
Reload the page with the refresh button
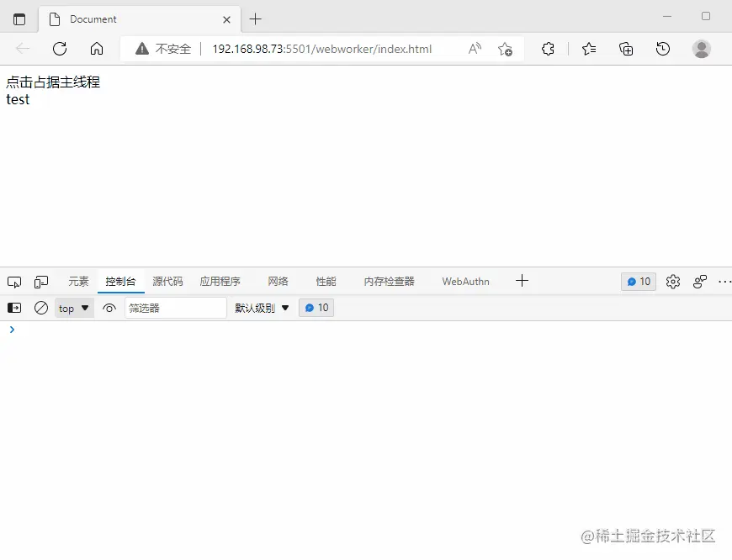click(59, 49)
